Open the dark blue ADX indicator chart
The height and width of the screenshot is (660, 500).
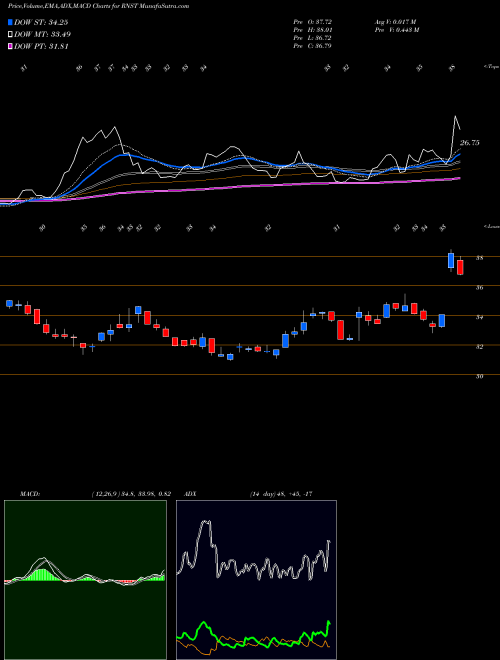256,580
